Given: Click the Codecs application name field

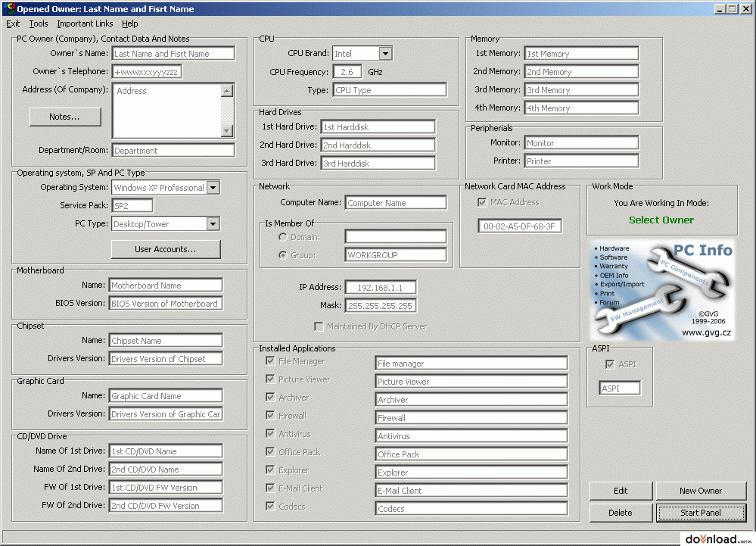Looking at the screenshot, I should [x=471, y=508].
